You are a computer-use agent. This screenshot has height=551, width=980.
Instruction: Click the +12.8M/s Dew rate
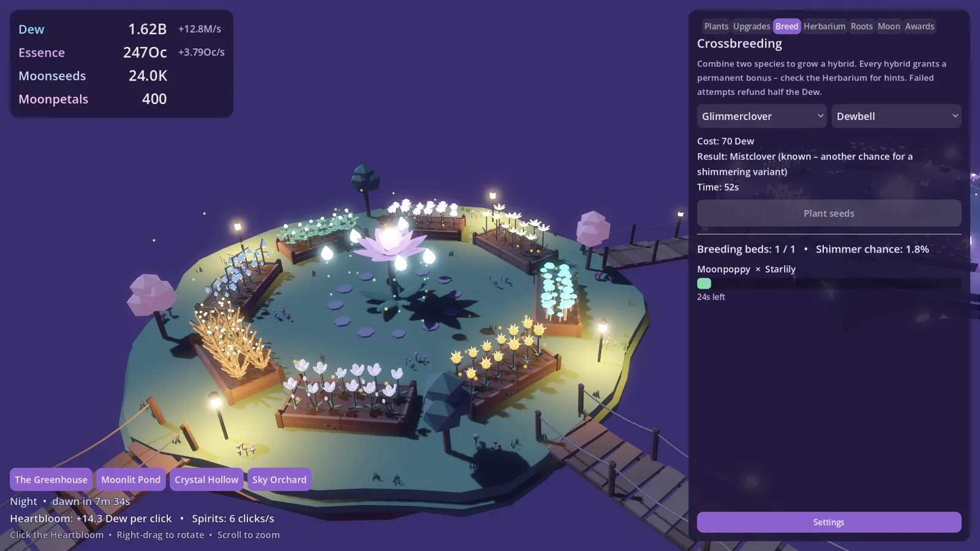[x=200, y=29]
